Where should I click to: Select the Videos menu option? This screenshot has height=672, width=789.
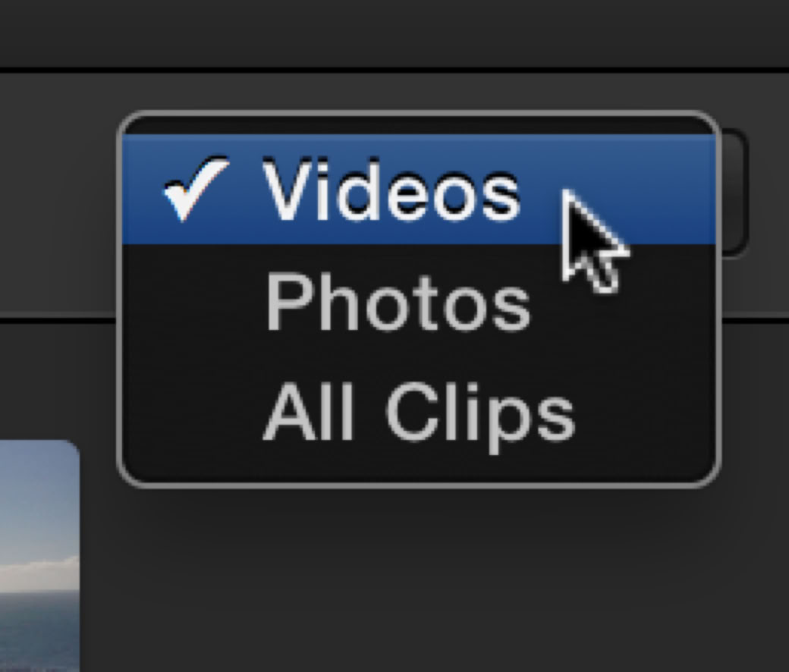419,190
